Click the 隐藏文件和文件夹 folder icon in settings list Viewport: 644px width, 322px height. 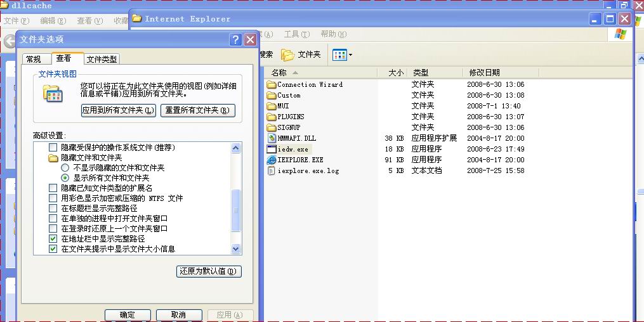(53, 158)
